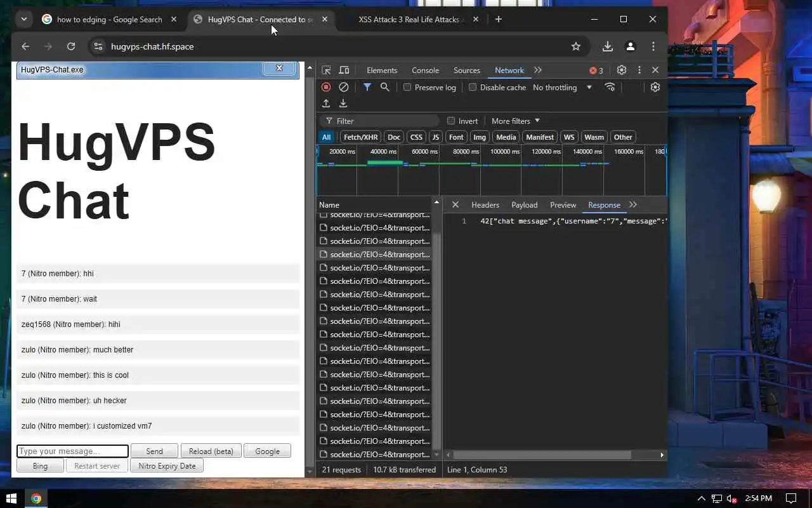Stop recording network log
Screen dimensions: 812x508
[326, 87]
